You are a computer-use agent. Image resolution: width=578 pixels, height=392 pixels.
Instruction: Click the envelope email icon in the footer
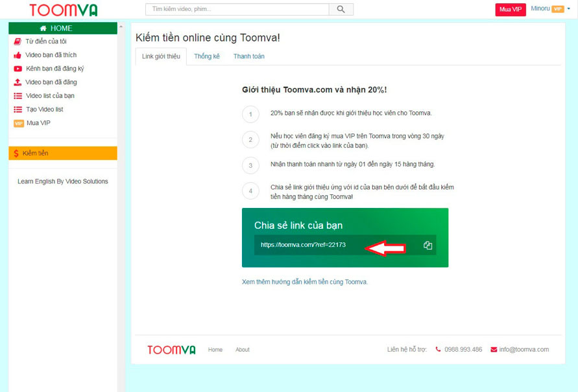(494, 350)
